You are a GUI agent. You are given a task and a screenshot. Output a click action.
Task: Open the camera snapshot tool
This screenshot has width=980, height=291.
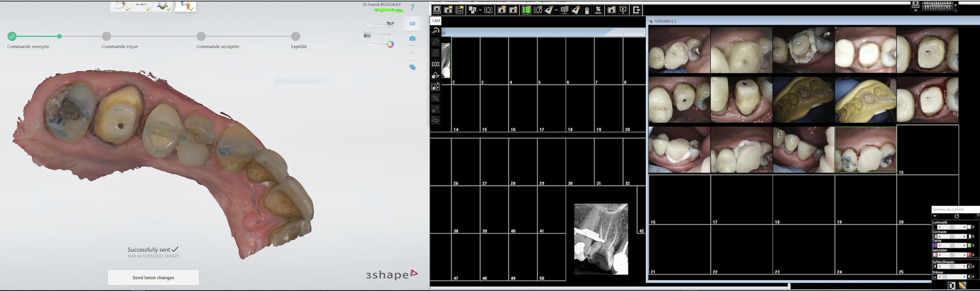click(412, 38)
